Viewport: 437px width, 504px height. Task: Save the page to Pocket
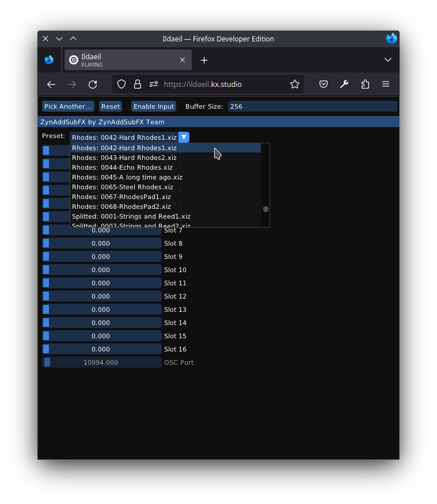click(x=323, y=84)
